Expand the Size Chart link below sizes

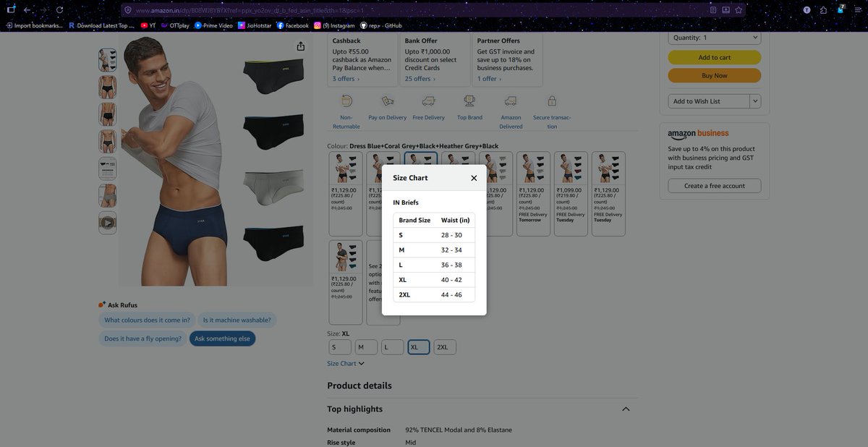pos(345,364)
